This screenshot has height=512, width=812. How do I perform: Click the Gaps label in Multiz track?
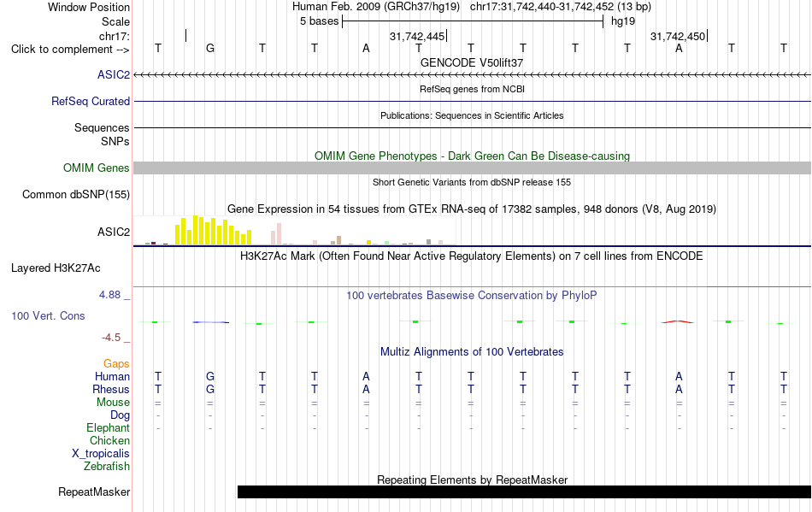[116, 364]
